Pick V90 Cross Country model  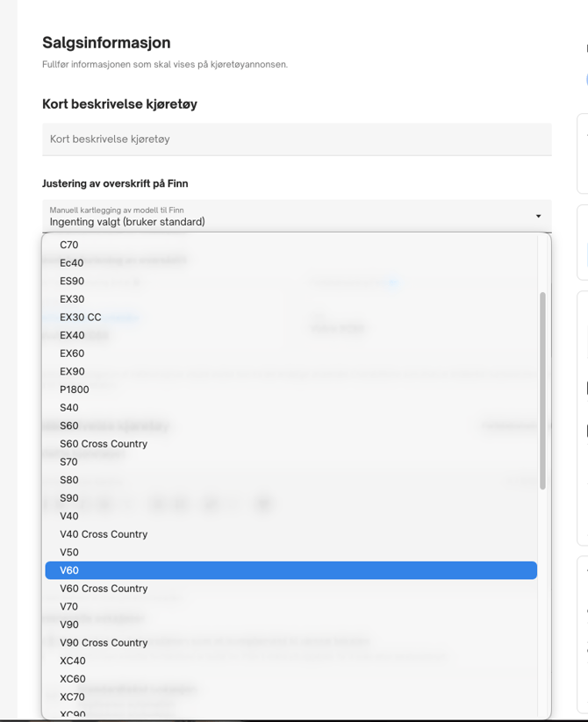[104, 643]
